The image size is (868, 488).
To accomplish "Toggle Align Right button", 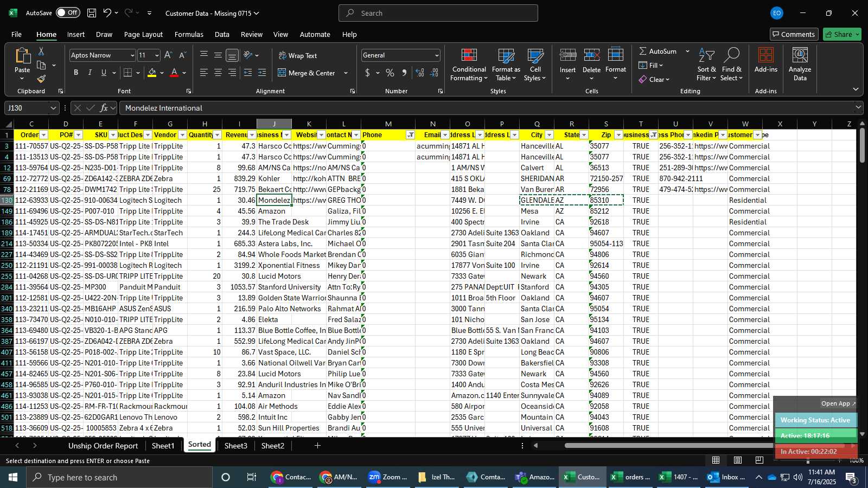I will coord(232,73).
